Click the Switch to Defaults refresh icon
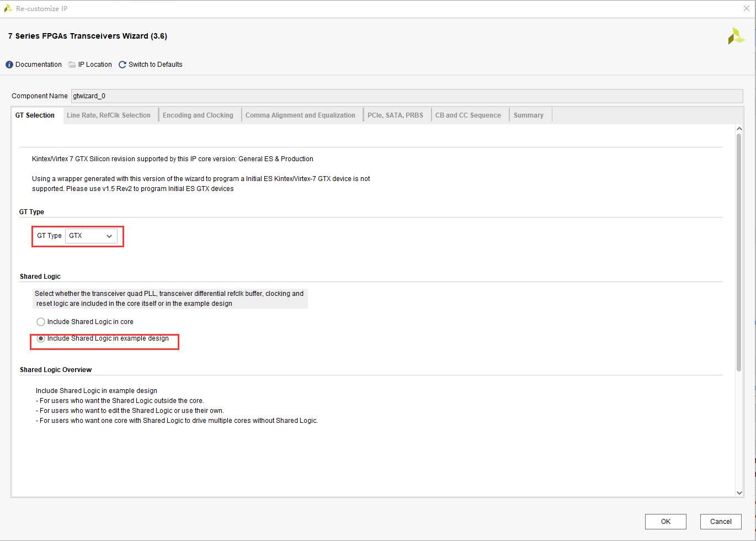This screenshot has width=756, height=541. pos(123,65)
